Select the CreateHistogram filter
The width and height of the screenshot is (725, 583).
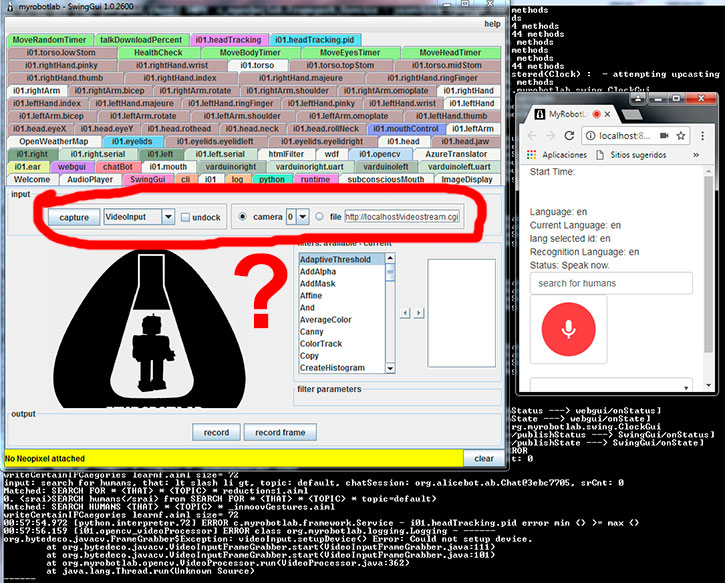(342, 368)
